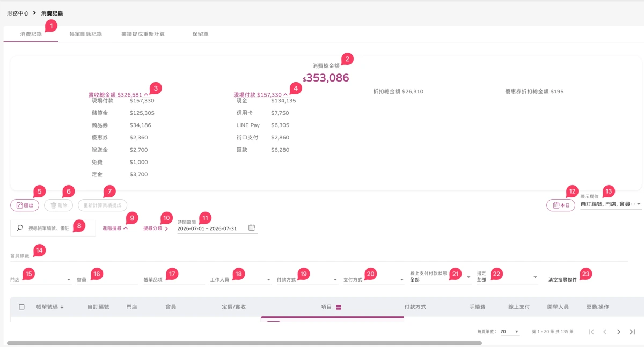
Task: Click the calendar icon beside the date range
Action: (252, 228)
